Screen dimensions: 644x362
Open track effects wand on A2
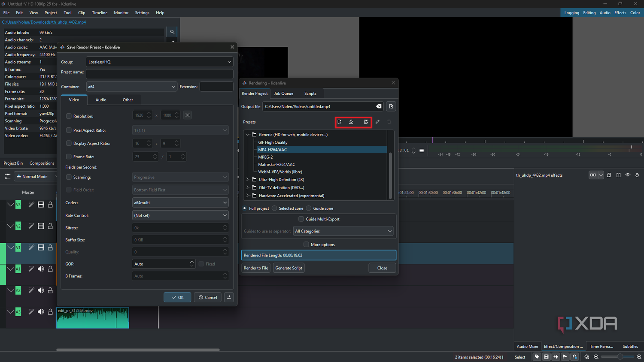coord(31,290)
